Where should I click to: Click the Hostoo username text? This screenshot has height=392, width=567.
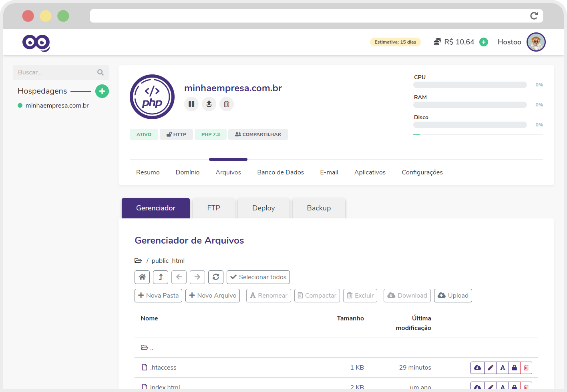509,42
